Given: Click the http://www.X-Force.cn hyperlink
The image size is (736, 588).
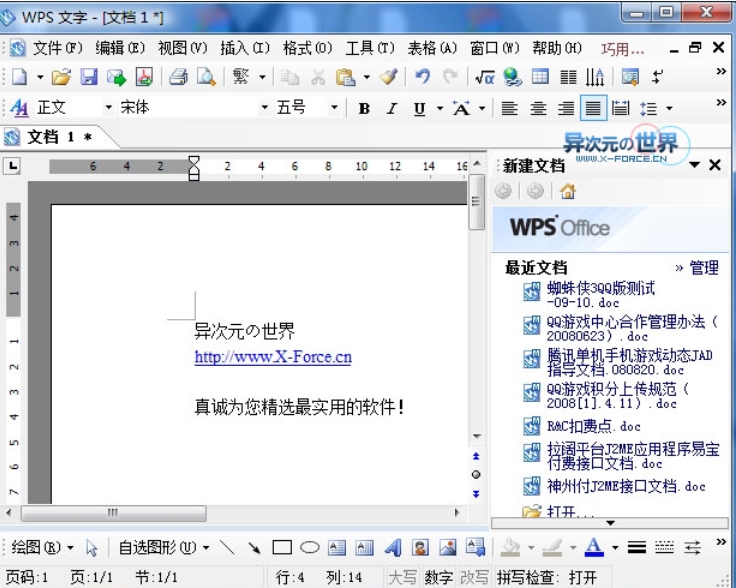Looking at the screenshot, I should click(272, 357).
